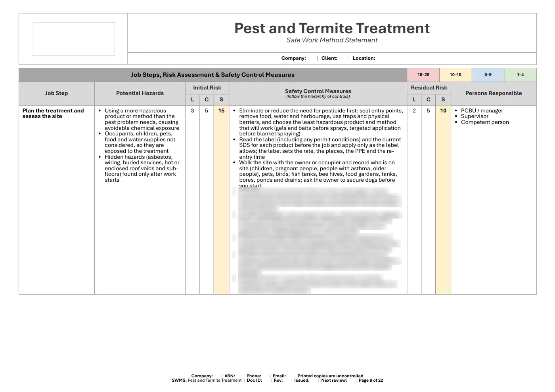Viewport: 555px width, 392px height.
Task: Click the "Client:" label in the header
Action: tap(329, 58)
